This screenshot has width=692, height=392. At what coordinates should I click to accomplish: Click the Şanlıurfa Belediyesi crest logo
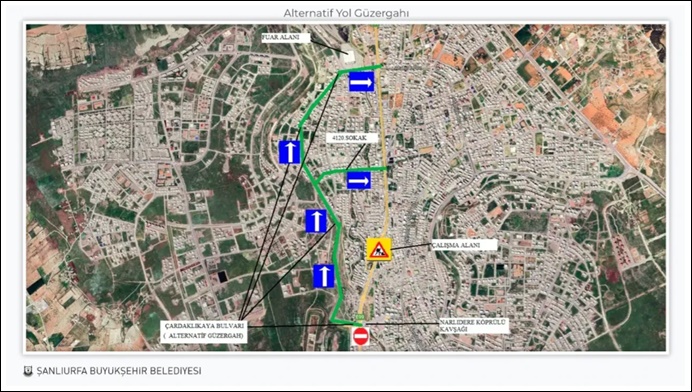pos(28,371)
